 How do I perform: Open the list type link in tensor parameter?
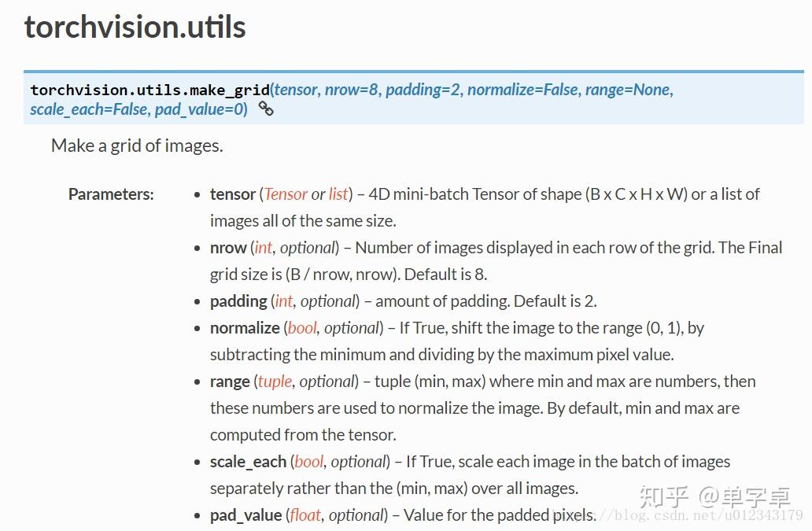[338, 194]
